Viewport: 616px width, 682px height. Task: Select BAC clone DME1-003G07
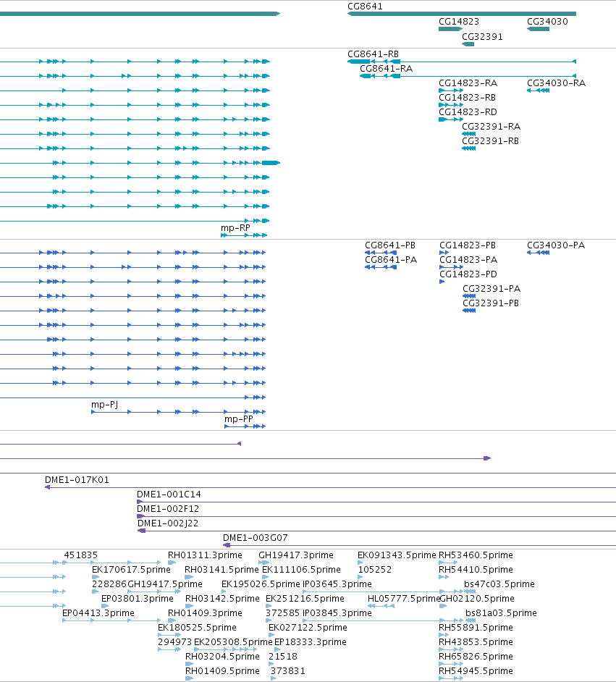tap(256, 538)
